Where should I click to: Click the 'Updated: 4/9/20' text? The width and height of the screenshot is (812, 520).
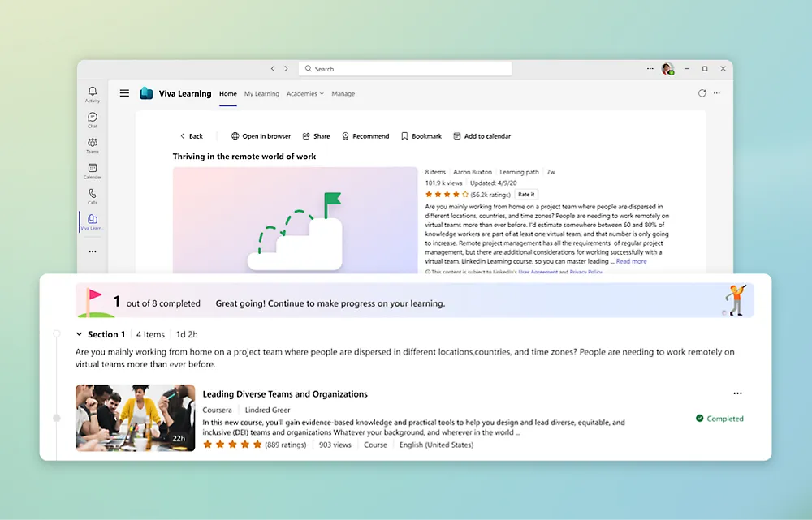(x=493, y=183)
